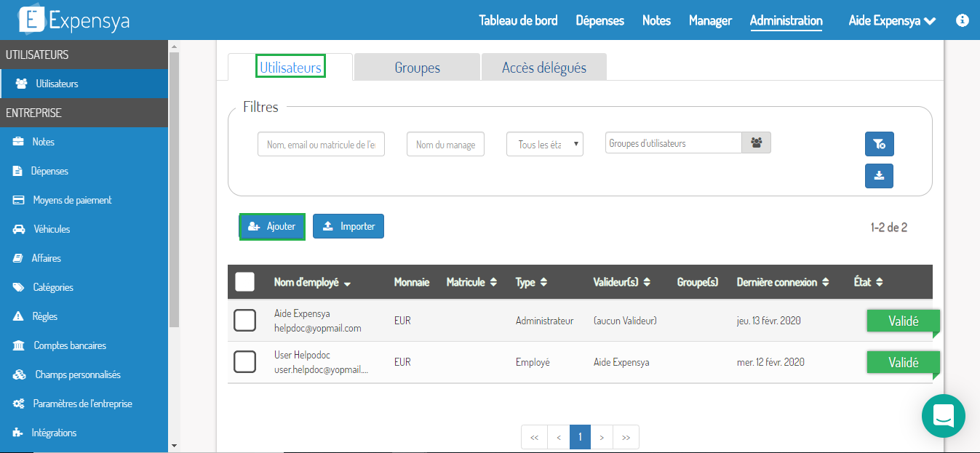Switch to the Groupes tab
980x453 pixels.
[418, 67]
